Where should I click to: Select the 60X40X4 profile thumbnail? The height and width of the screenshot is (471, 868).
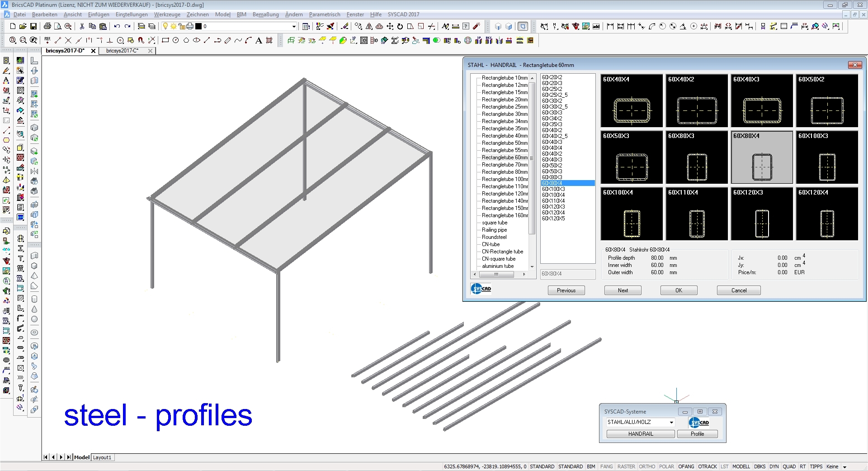pyautogui.click(x=632, y=100)
